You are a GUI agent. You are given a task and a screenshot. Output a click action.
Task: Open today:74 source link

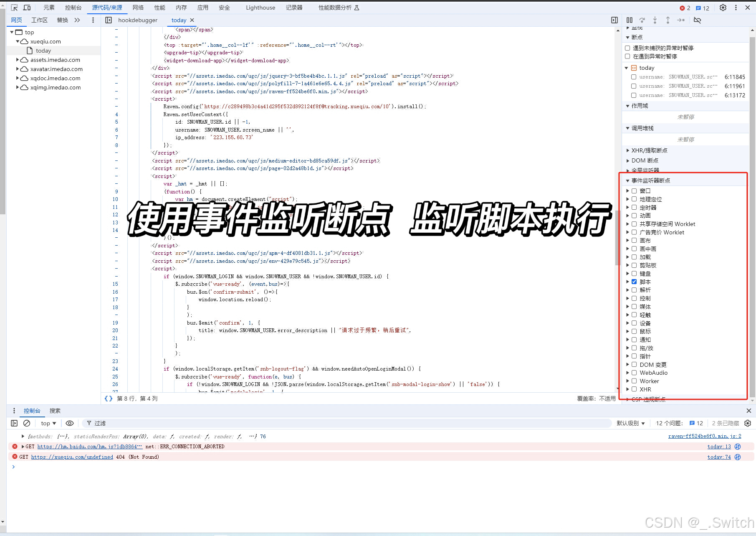719,457
